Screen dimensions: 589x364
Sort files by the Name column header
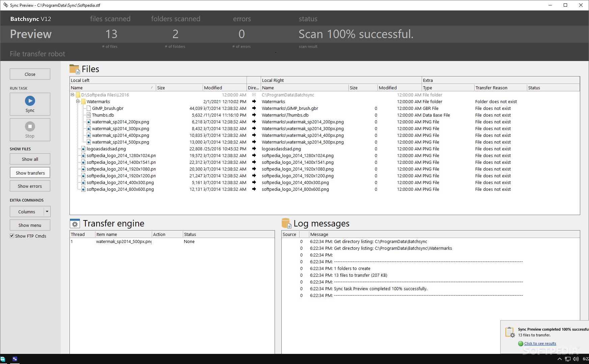[x=113, y=88]
